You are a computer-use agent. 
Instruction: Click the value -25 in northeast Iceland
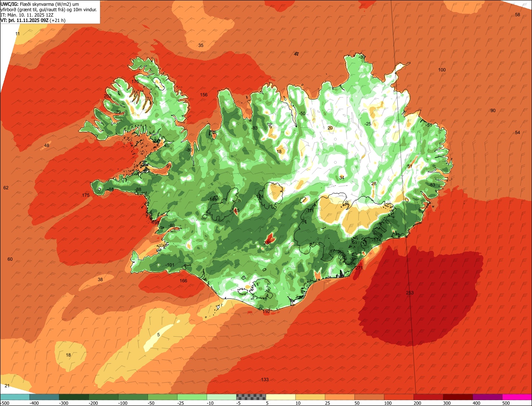point(367,124)
